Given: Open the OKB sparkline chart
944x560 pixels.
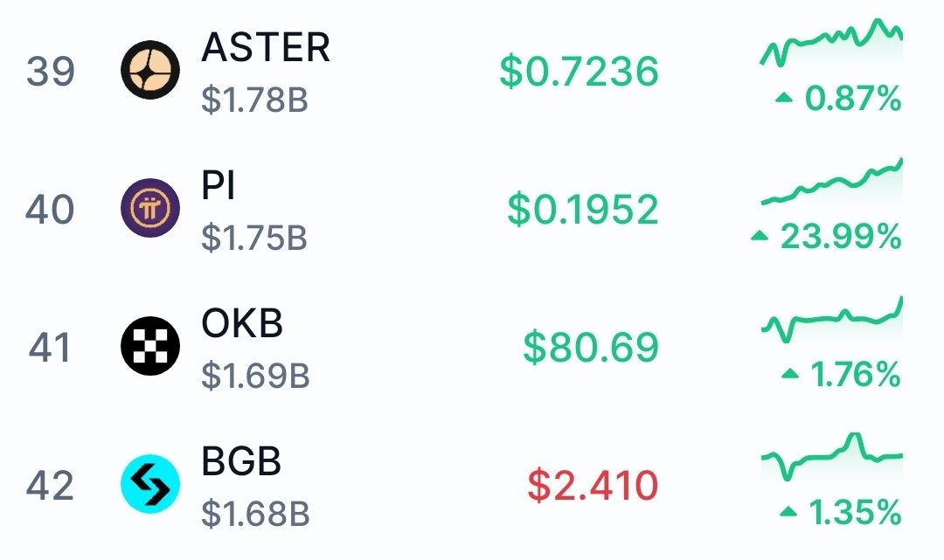Looking at the screenshot, I should [x=831, y=321].
